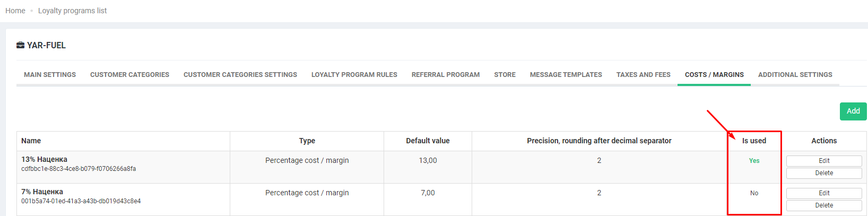Screen dimensions: 868x216
Task: Open Loyalty programs list breadcrumb
Action: (x=72, y=11)
